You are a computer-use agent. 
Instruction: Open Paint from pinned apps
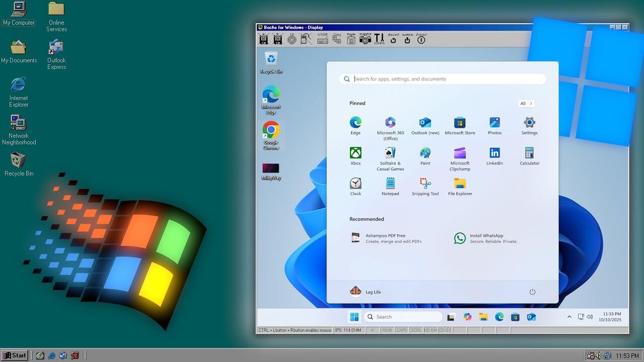pos(425,156)
